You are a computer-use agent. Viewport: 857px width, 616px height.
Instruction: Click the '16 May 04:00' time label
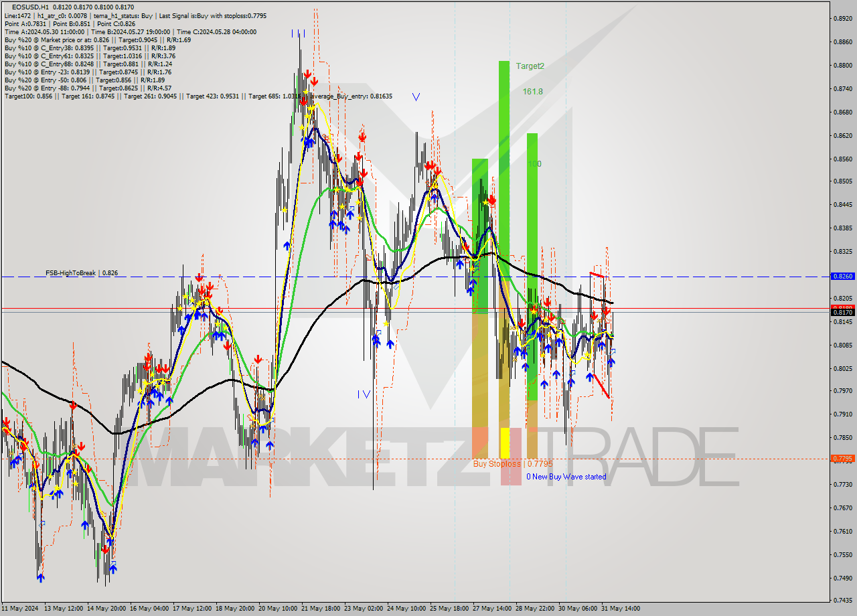[x=150, y=609]
